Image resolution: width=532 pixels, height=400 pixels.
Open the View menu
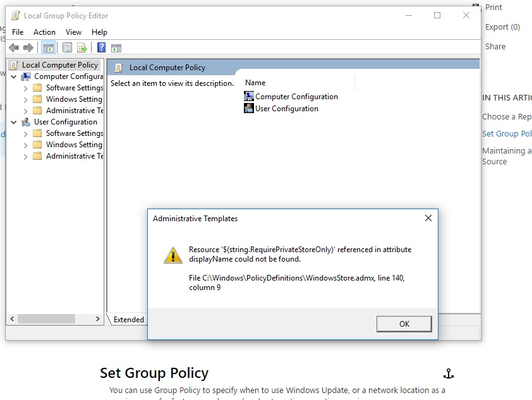pyautogui.click(x=73, y=32)
